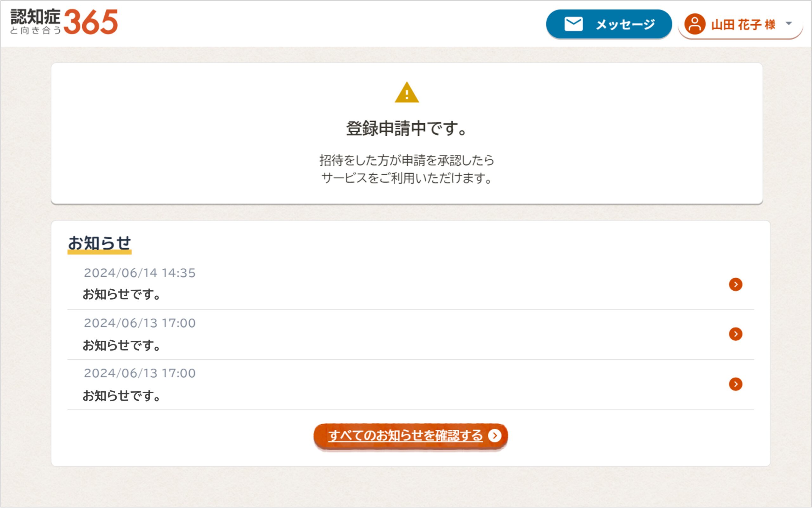Open the お知らせ section heading
This screenshot has height=508, width=812.
tap(100, 244)
